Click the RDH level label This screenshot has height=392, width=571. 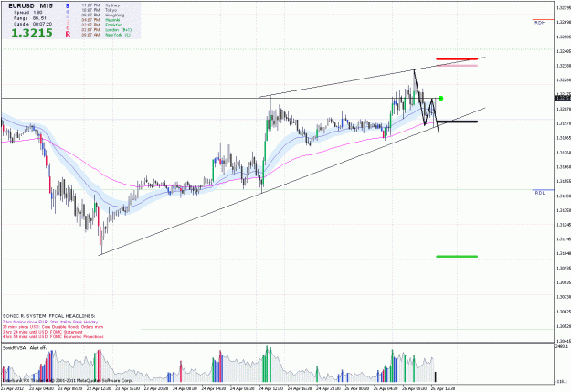point(540,23)
